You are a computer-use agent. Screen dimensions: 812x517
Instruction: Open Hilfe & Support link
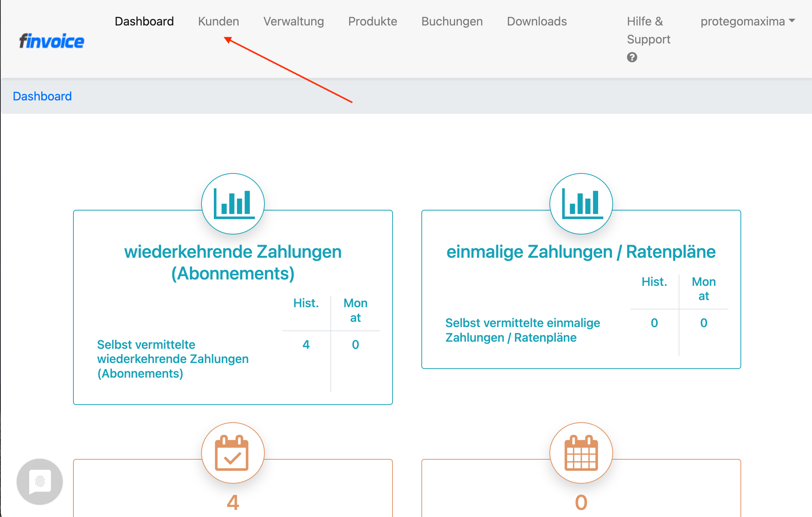pos(648,30)
